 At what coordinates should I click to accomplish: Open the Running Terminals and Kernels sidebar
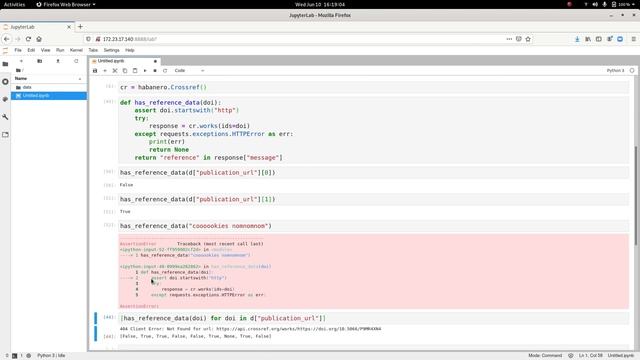click(x=5, y=82)
